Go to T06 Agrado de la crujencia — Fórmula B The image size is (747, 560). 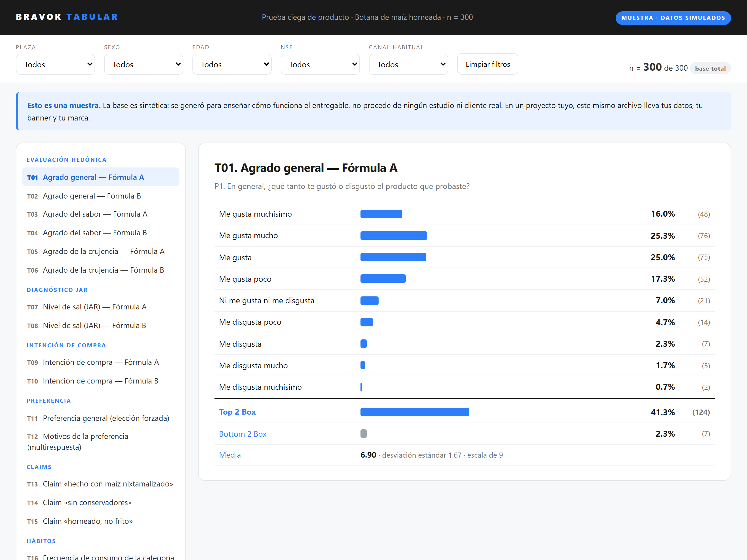[x=101, y=270]
